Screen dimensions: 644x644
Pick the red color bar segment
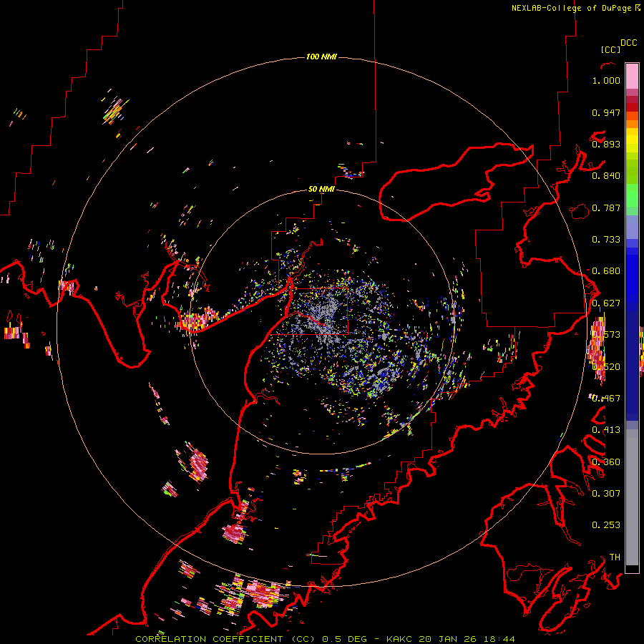[632, 107]
